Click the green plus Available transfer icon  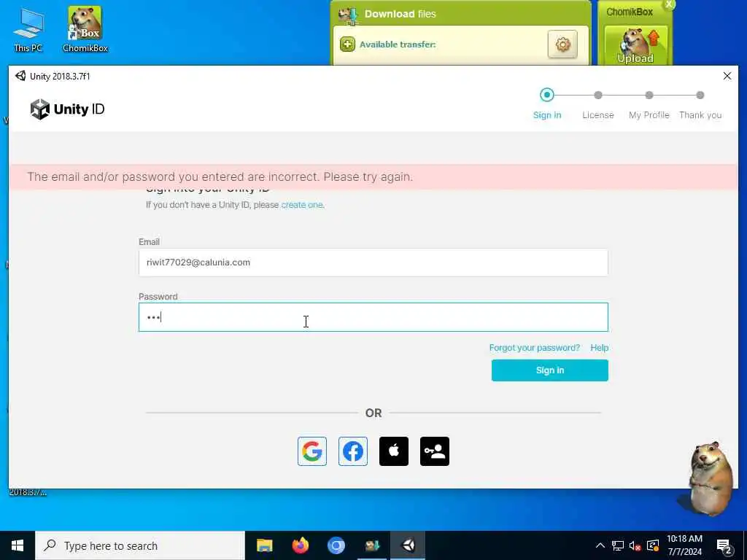[x=347, y=44]
